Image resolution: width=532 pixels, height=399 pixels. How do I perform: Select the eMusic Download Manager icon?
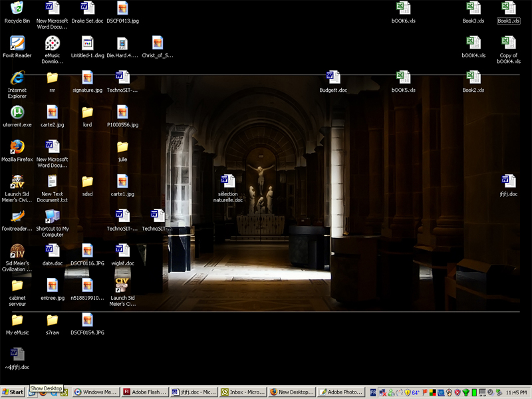coord(52,43)
